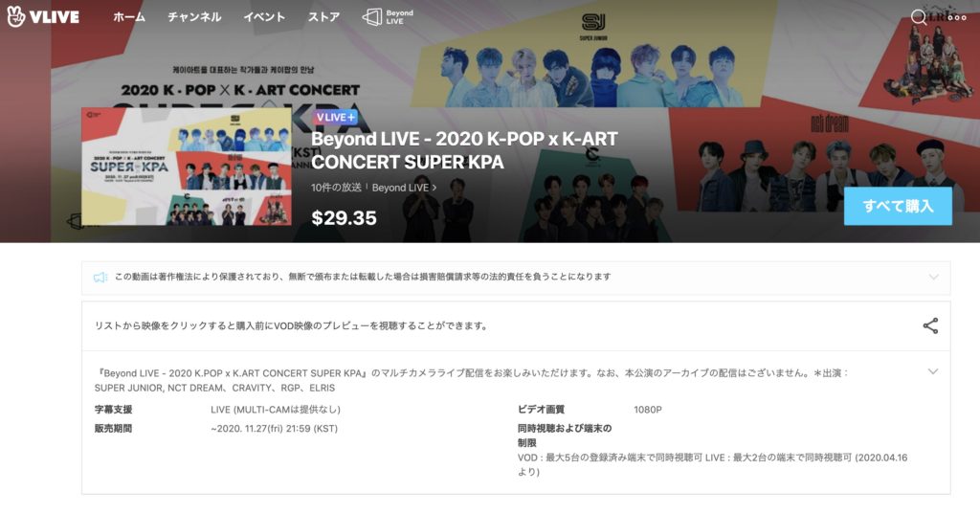Click the VLIVE+ badge
The image size is (980, 514).
coord(336,117)
